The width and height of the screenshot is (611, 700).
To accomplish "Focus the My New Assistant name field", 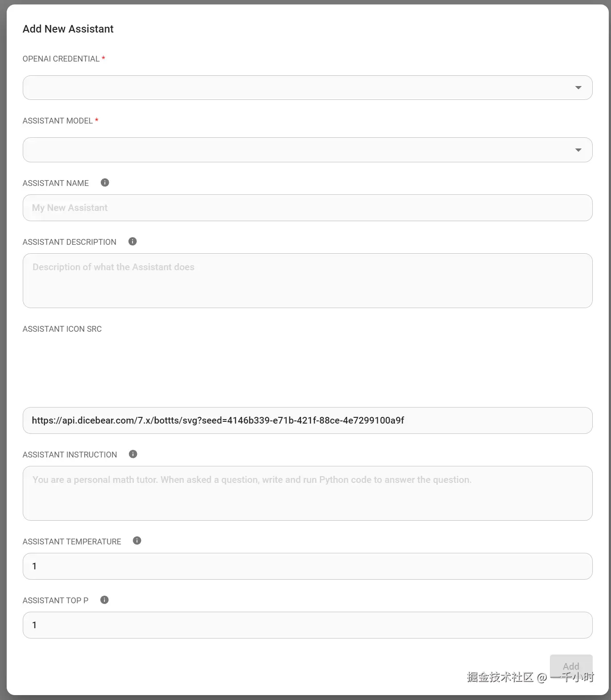I will 307,208.
